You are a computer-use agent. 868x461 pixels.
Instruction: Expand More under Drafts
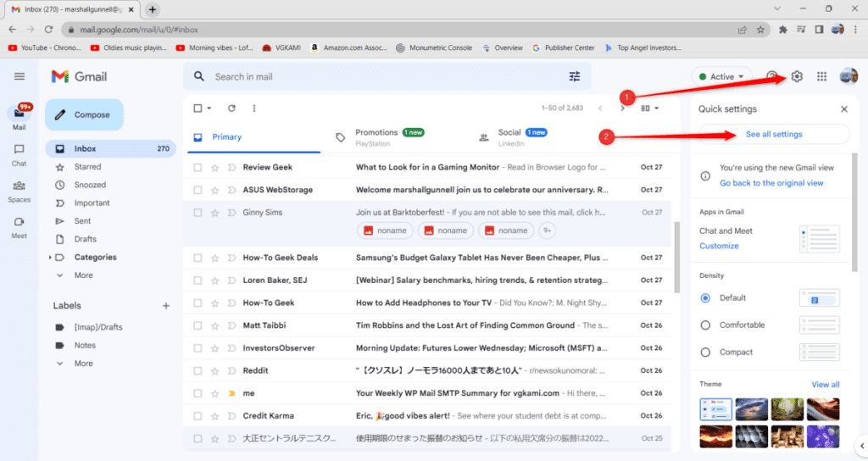tap(84, 275)
